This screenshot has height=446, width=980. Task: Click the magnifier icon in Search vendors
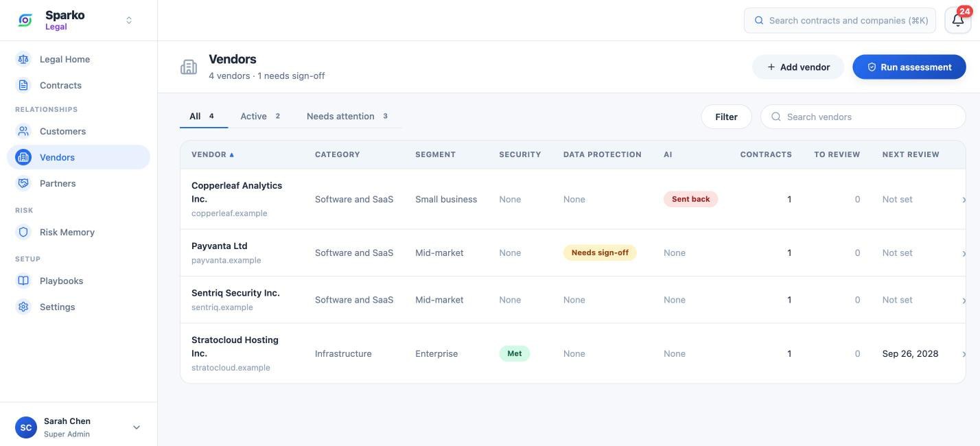coord(776,117)
